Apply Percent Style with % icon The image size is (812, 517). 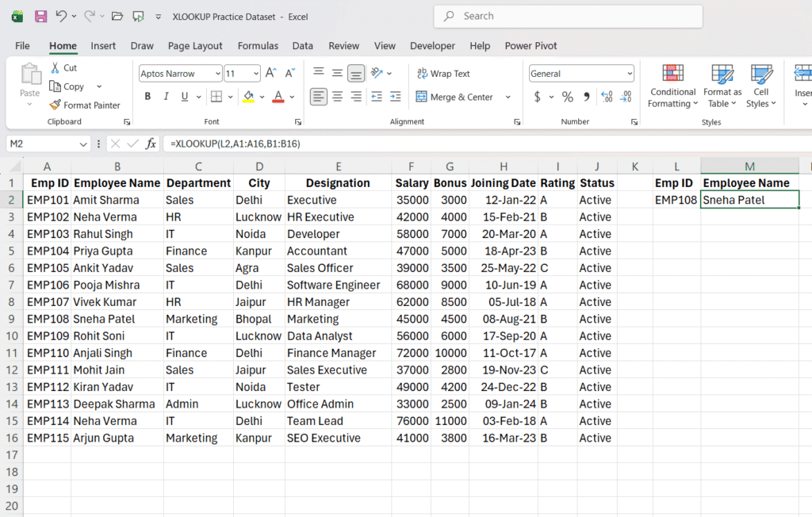[x=568, y=97]
